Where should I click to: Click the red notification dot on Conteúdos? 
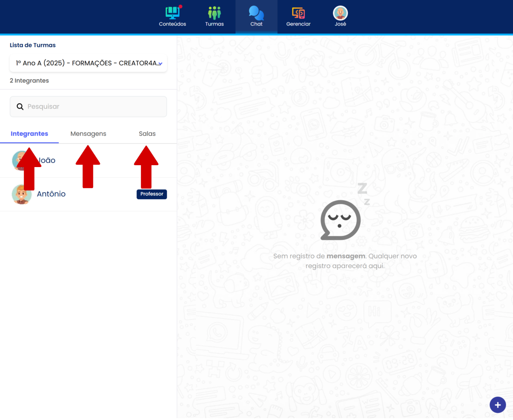180,7
